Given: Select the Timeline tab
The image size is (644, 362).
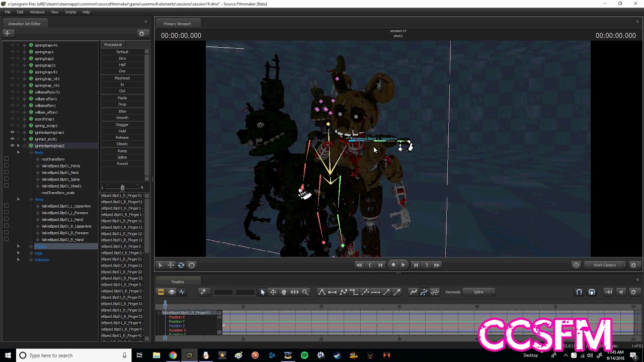Looking at the screenshot, I should pos(178,282).
